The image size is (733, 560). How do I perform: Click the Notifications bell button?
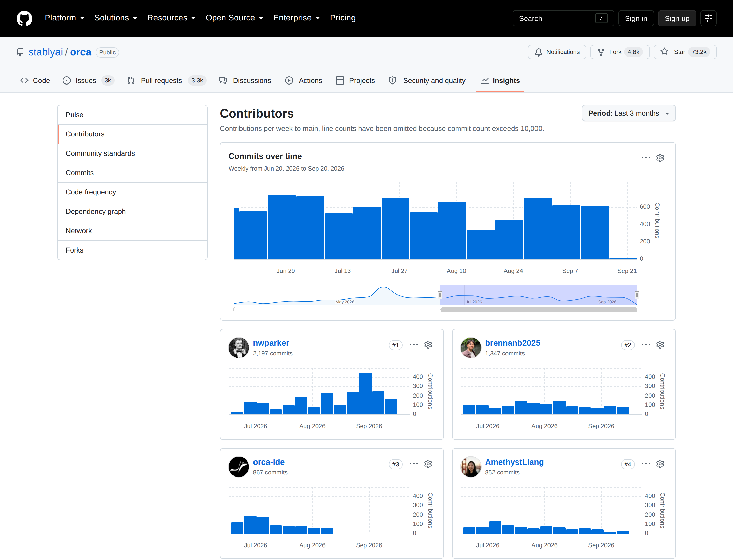tap(557, 52)
